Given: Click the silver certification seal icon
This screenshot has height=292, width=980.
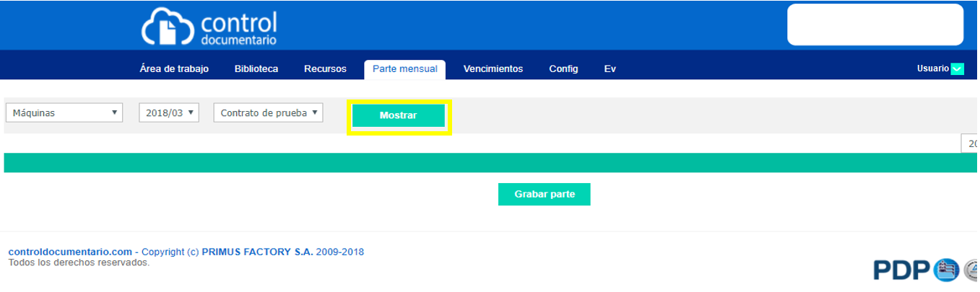Looking at the screenshot, I should [x=971, y=270].
